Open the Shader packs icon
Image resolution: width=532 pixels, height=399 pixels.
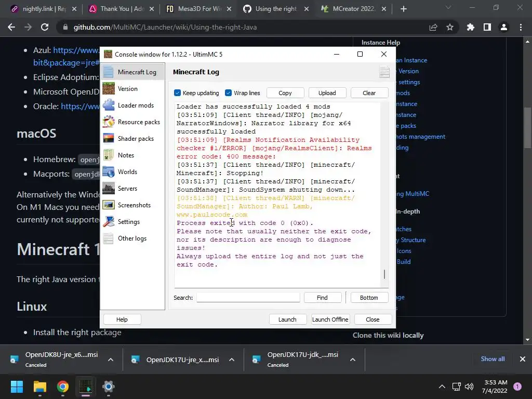click(109, 138)
